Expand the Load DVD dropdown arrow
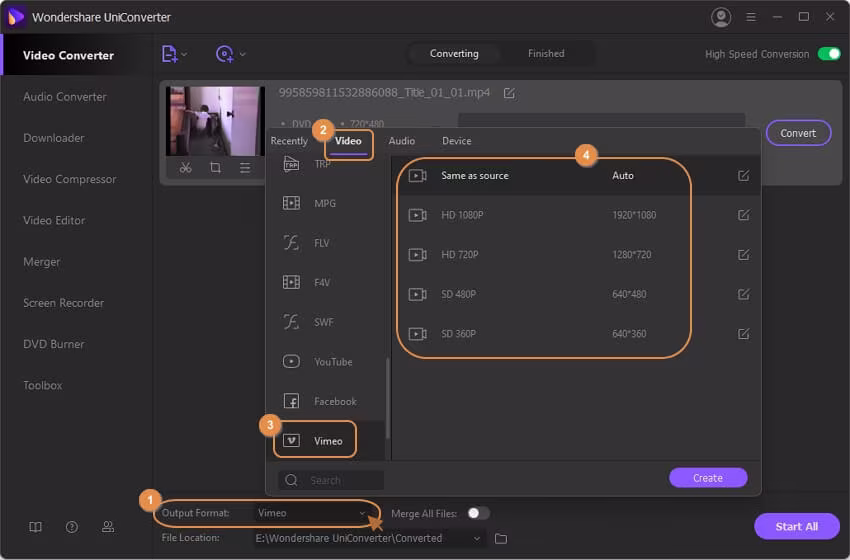 tap(242, 54)
